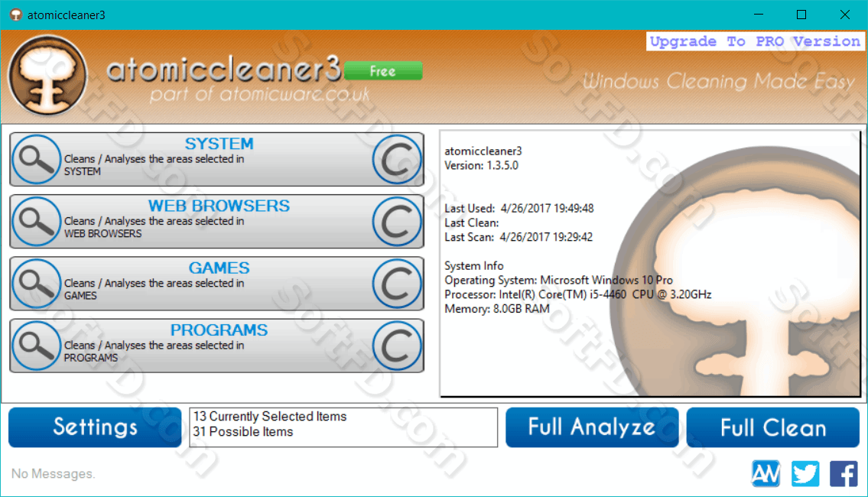Viewport: 868px width, 497px height.
Task: Select the WEB BROWSERS category heading
Action: [x=219, y=206]
